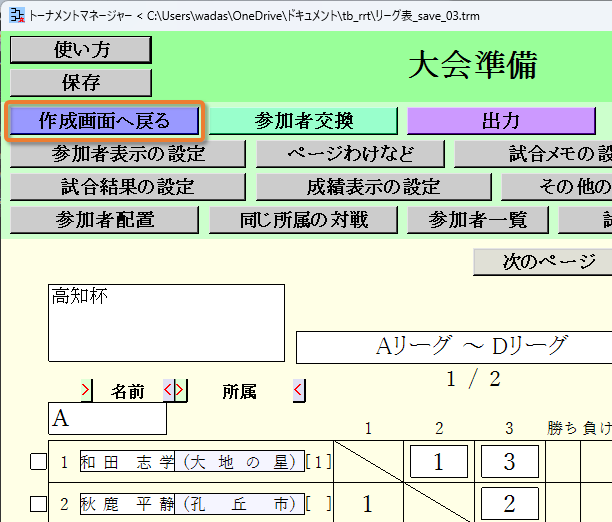Click the empty seed bracket for row 2
The image size is (612, 522).
(x=318, y=504)
